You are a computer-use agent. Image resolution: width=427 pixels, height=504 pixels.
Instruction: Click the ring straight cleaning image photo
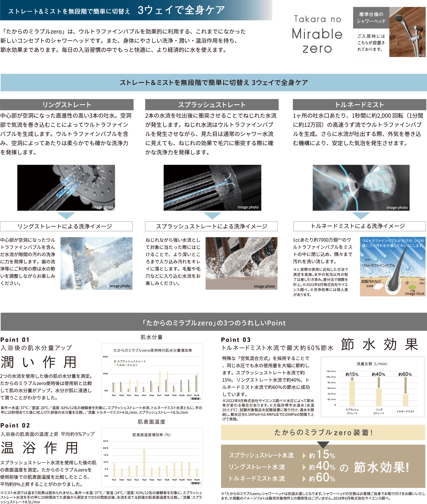(96, 263)
